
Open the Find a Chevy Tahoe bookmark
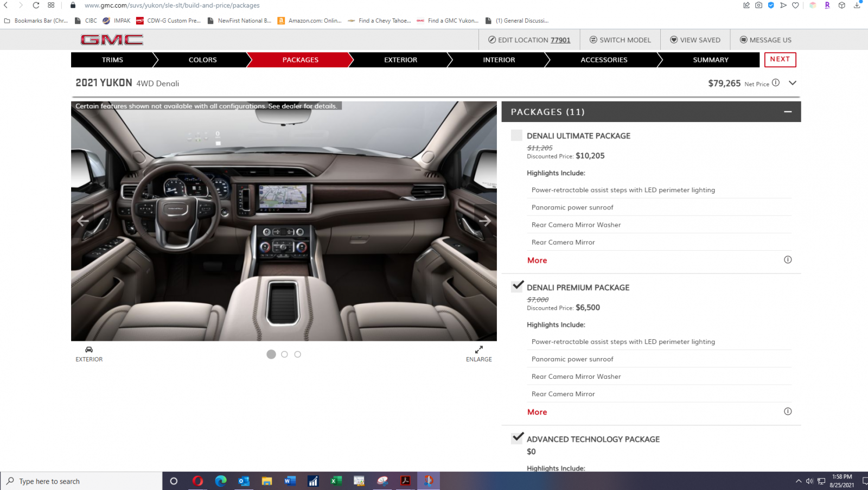point(379,21)
